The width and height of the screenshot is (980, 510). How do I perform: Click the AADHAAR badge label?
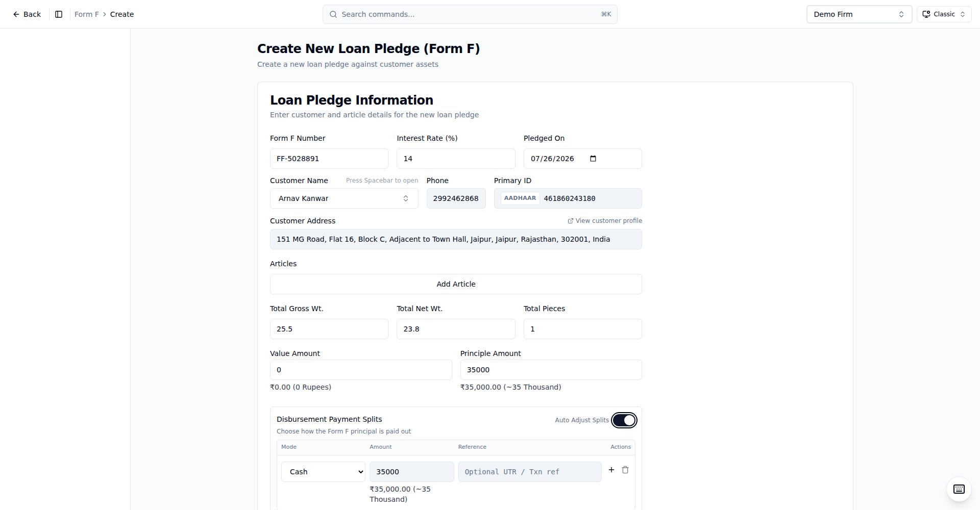pos(520,198)
